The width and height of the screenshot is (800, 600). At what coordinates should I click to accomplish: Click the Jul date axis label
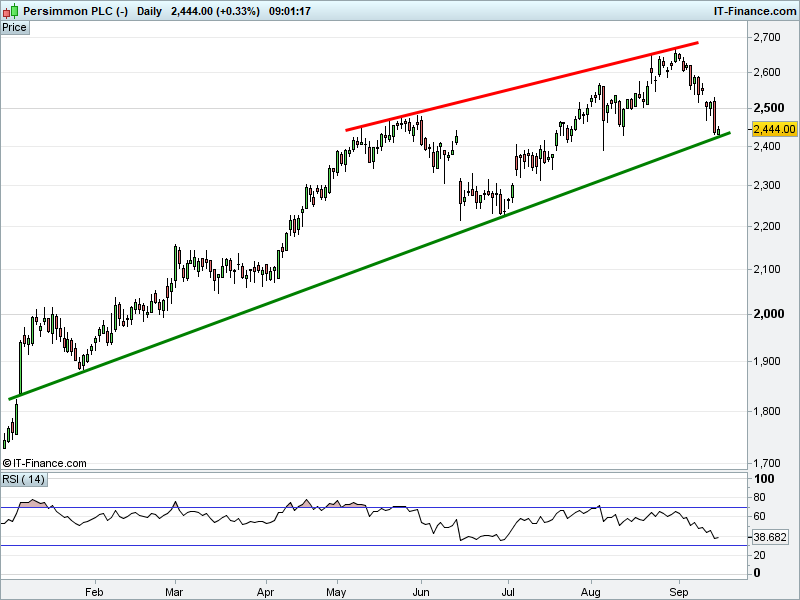click(x=508, y=592)
